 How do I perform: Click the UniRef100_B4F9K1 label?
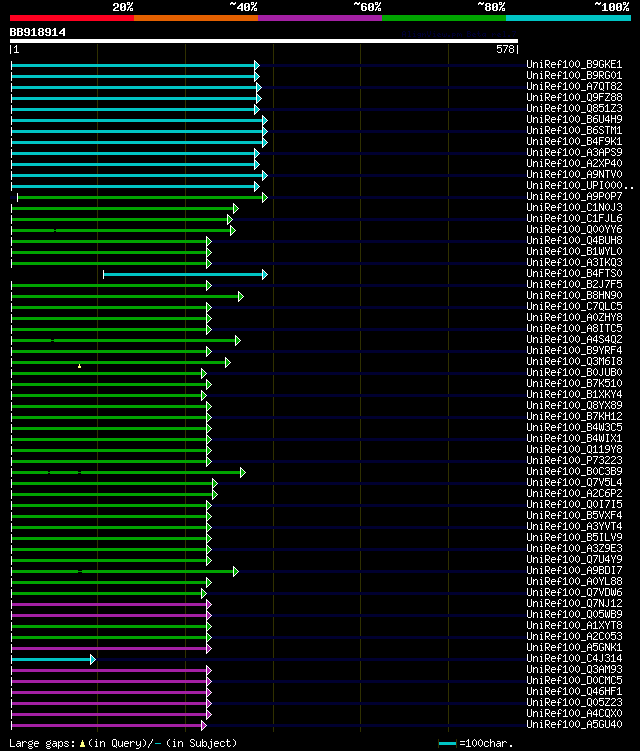click(574, 141)
